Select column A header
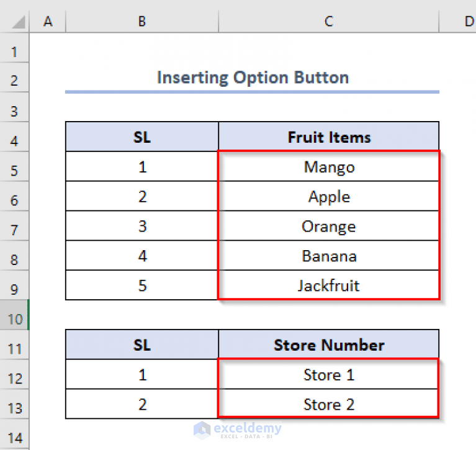476x450 pixels. point(48,22)
